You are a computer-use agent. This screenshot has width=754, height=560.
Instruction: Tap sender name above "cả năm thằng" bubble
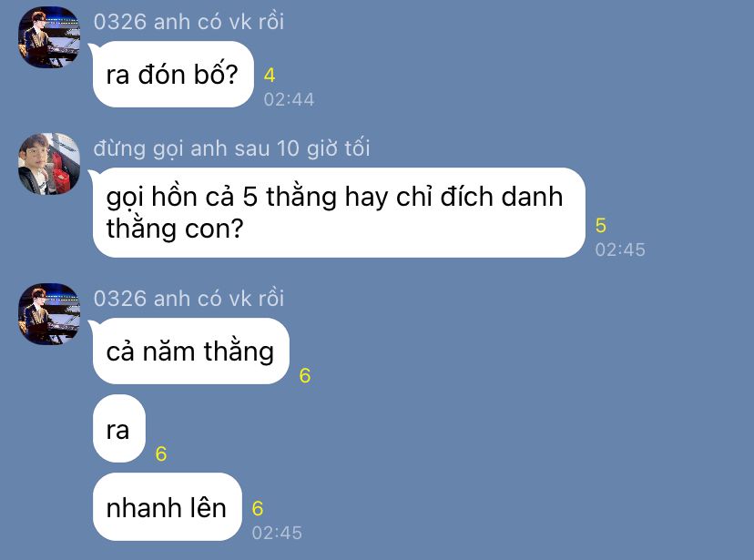188,299
